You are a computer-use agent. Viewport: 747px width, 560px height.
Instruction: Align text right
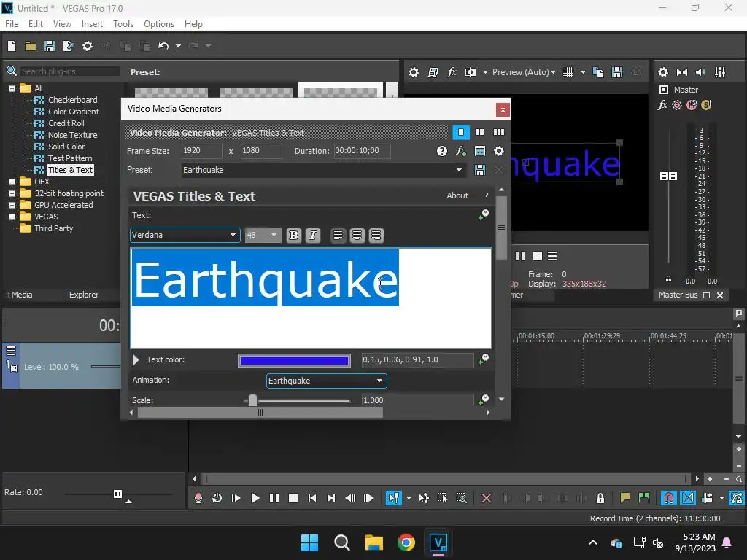(x=376, y=236)
